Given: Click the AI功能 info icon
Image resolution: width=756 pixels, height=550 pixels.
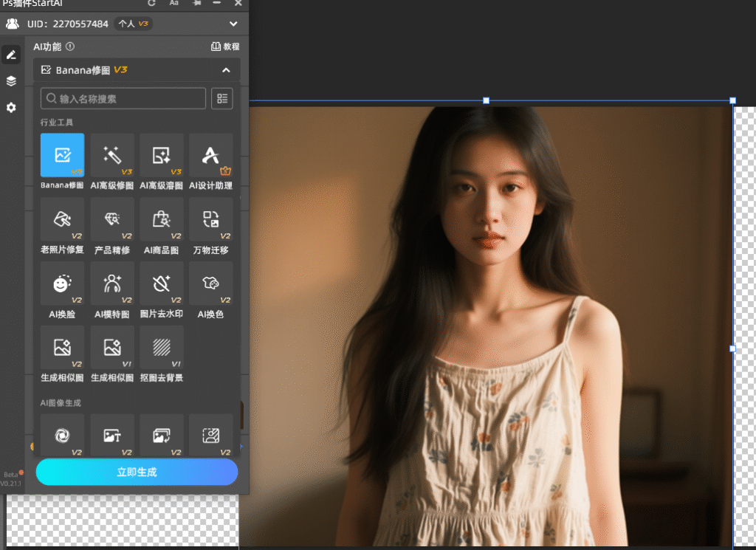Looking at the screenshot, I should coord(70,47).
